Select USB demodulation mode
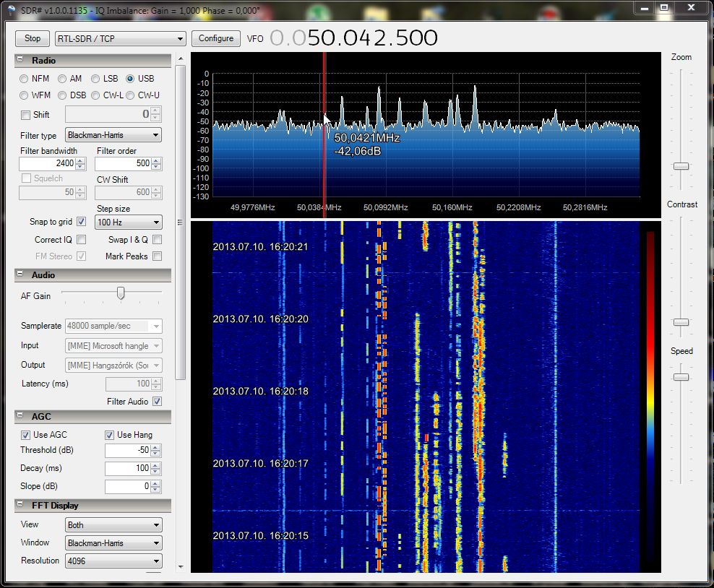 point(130,79)
